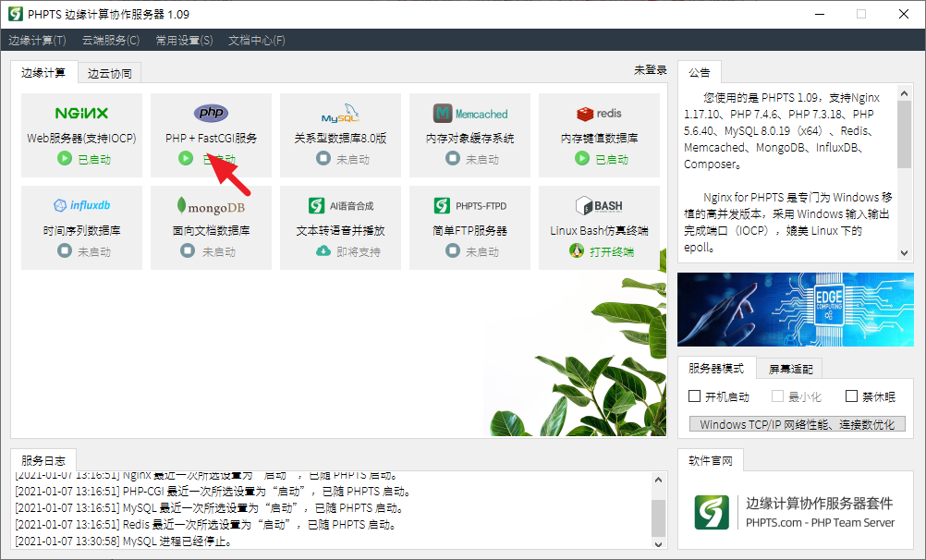This screenshot has width=926, height=560.
Task: Click the 打开终端 link
Action: [612, 251]
